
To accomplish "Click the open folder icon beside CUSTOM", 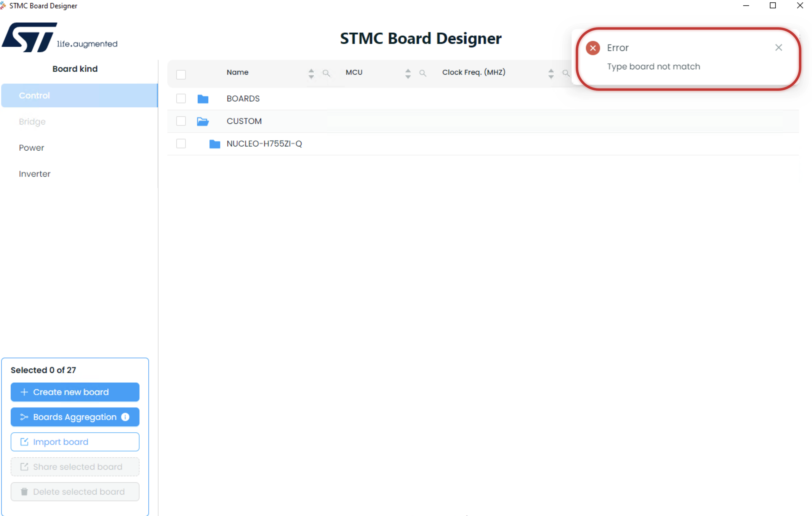I will tap(203, 121).
